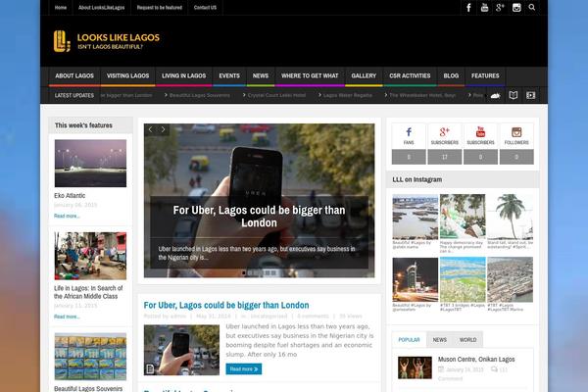This screenshot has height=392, width=588.
Task: Open Muson Centre, Onikan Lagos popular post
Action: point(476,360)
